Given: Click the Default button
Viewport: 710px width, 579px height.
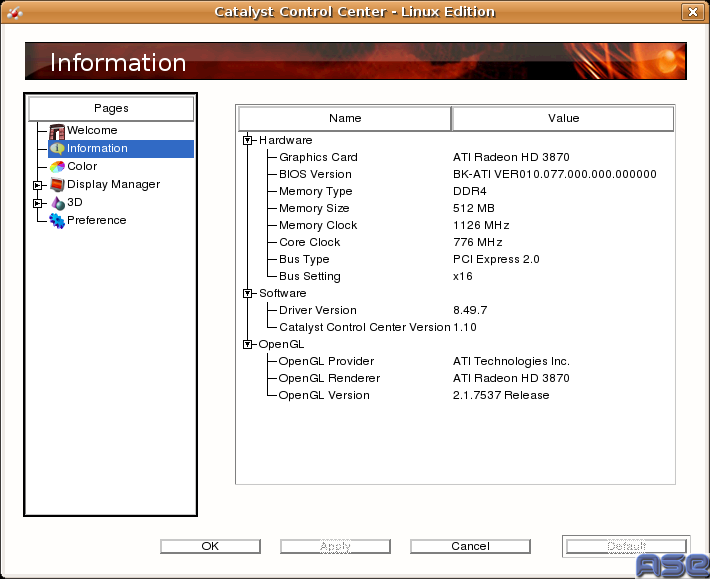Looking at the screenshot, I should click(x=626, y=546).
